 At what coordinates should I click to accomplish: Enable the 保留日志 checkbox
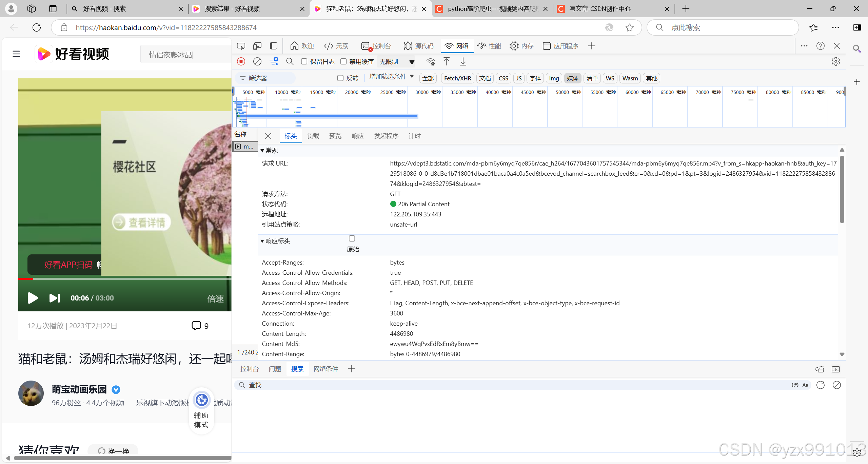point(304,61)
